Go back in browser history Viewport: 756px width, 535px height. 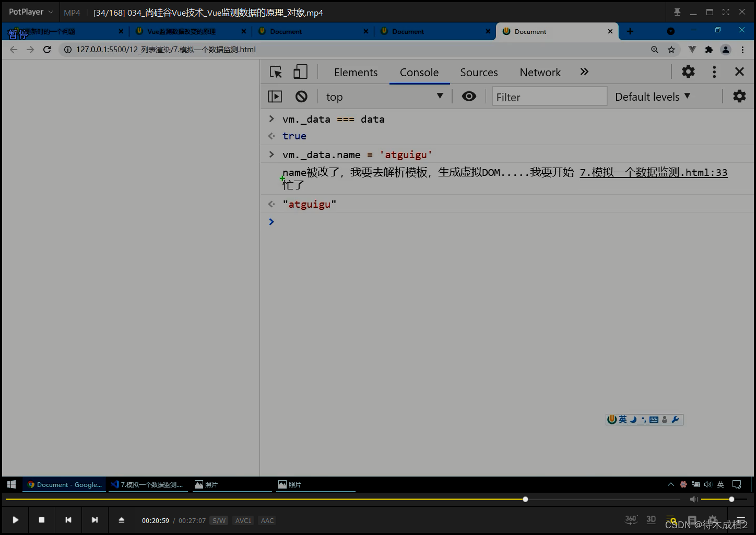14,50
